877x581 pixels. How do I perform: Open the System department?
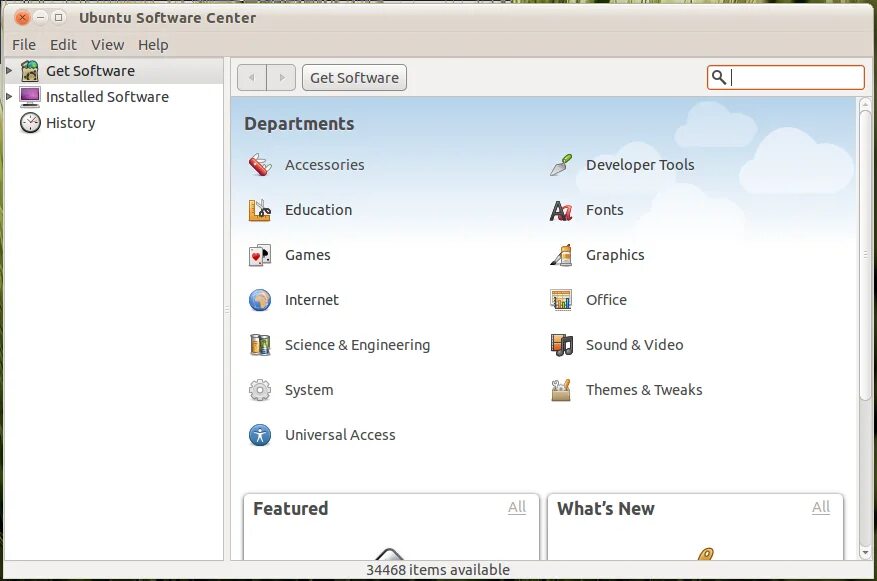[309, 390]
